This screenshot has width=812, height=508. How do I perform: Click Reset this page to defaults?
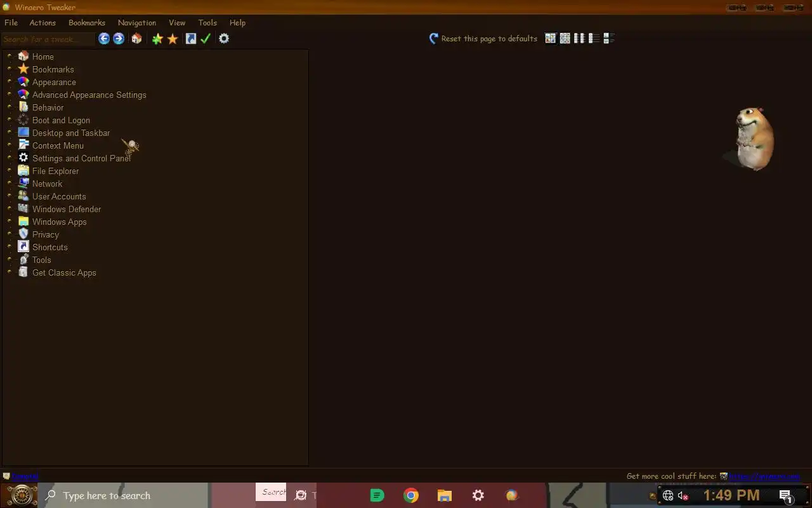tap(483, 39)
